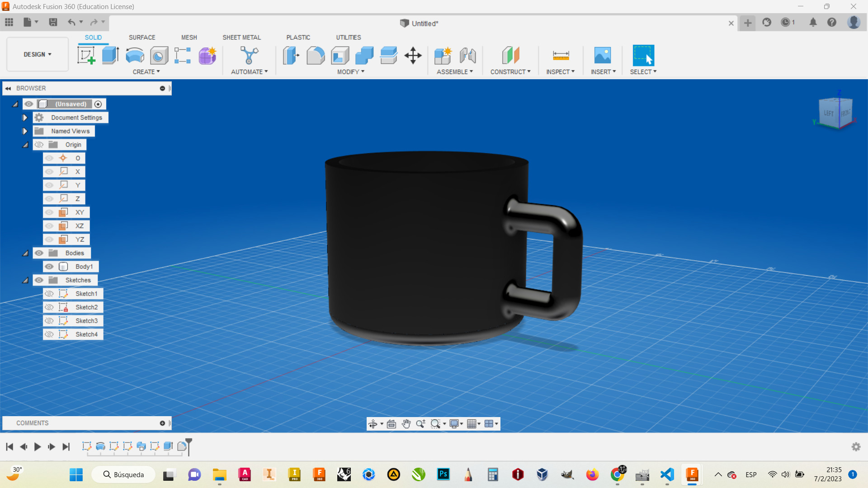Open the CREATE dropdown menu

click(x=146, y=72)
